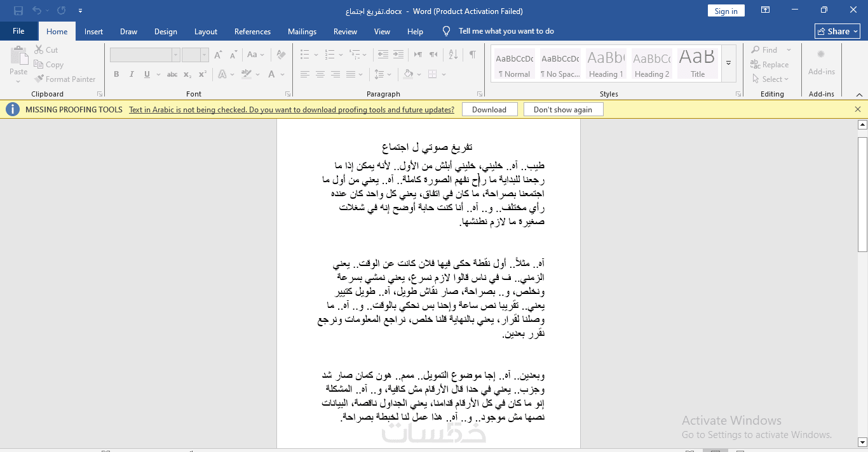The width and height of the screenshot is (868, 452).
Task: Click the Increase Font Size icon
Action: (x=218, y=55)
